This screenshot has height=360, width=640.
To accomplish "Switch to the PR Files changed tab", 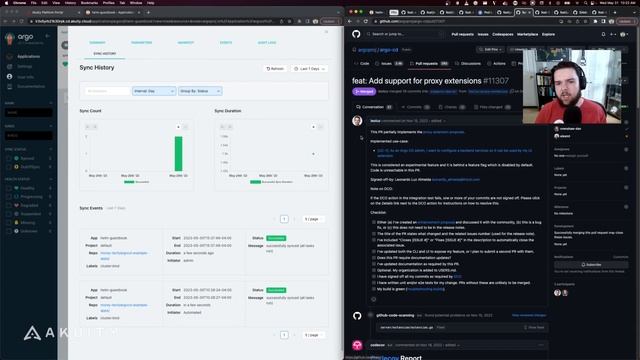I will click(x=492, y=107).
